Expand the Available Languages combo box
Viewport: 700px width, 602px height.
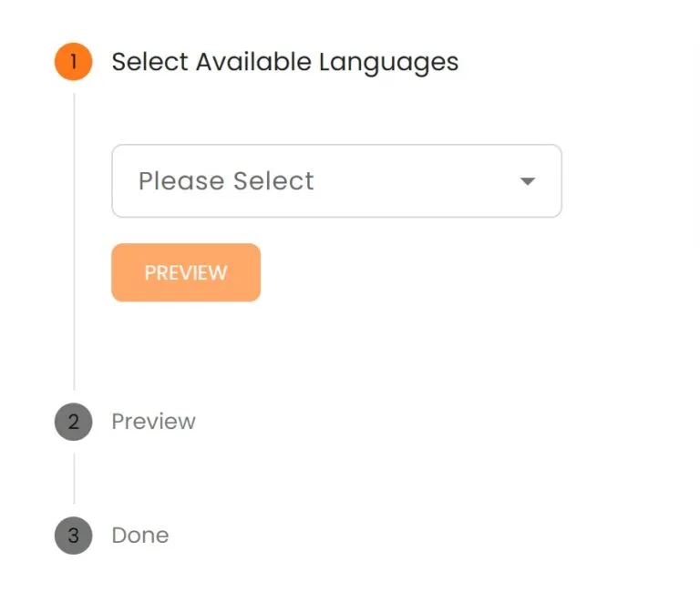[x=336, y=180]
